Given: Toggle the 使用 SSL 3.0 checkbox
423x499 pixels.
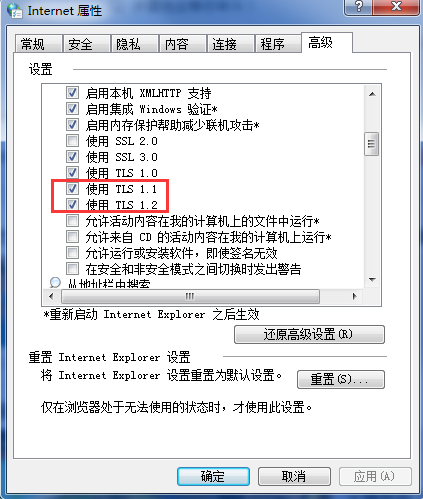Looking at the screenshot, I should (x=72, y=157).
